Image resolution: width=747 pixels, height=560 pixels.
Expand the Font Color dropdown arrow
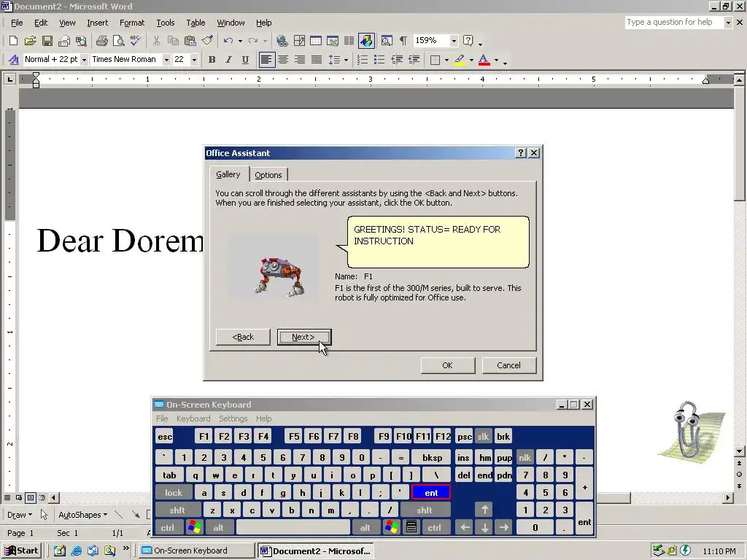[496, 60]
